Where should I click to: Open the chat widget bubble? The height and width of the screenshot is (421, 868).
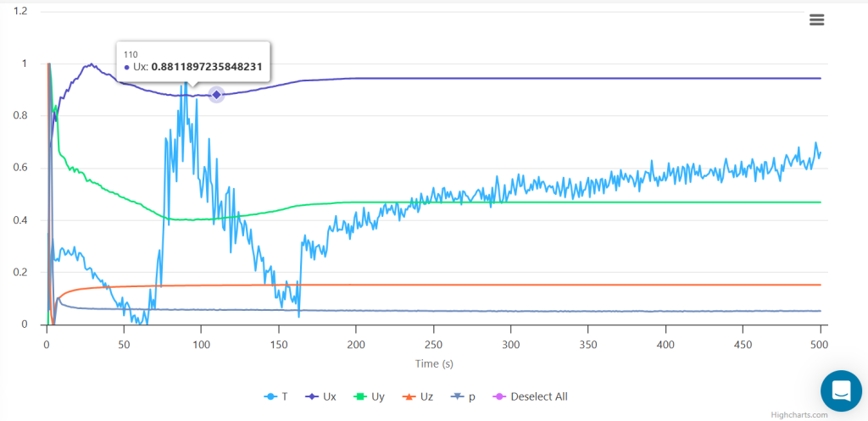click(841, 391)
